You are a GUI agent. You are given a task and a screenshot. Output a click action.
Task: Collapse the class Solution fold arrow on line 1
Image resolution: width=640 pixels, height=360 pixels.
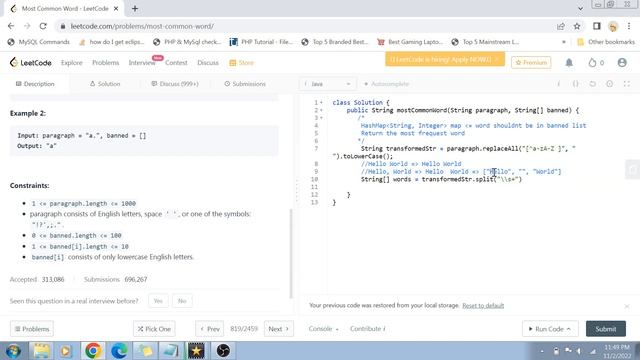pyautogui.click(x=322, y=102)
